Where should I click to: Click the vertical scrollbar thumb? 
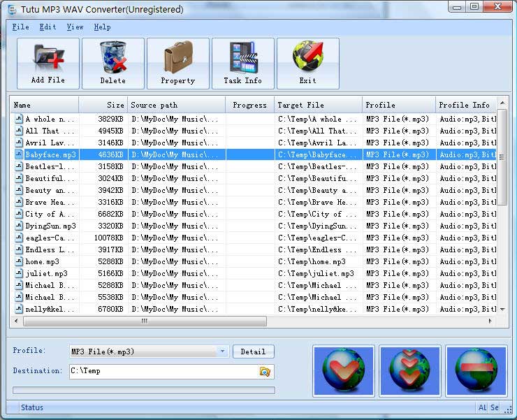502,157
